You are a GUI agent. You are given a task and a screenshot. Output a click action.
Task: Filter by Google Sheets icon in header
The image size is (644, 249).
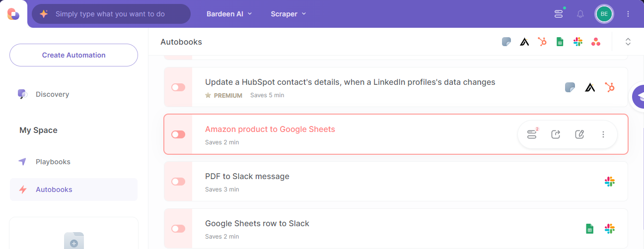click(560, 42)
